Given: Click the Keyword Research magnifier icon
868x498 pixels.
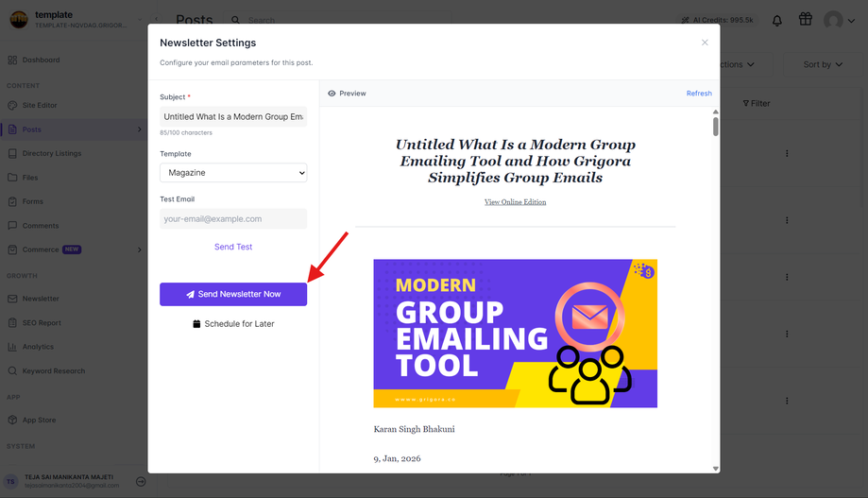Looking at the screenshot, I should click(12, 371).
